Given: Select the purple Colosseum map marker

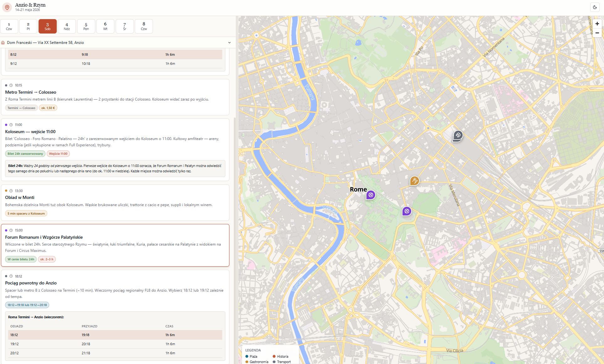Looking at the screenshot, I should [x=407, y=211].
